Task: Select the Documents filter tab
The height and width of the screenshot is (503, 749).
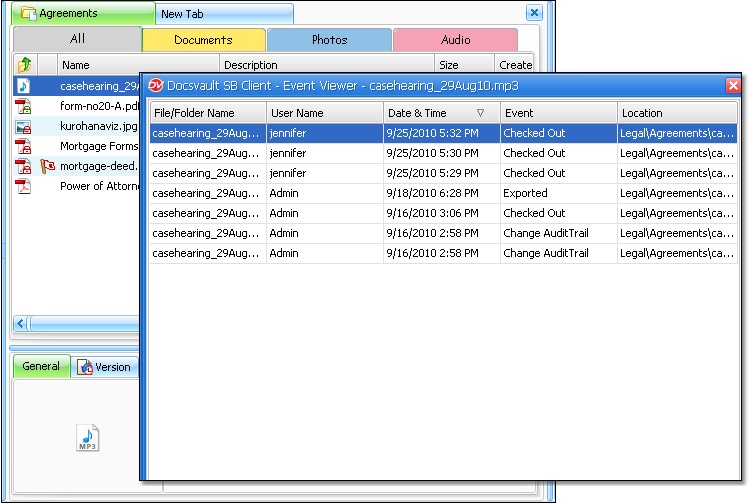Action: [203, 40]
